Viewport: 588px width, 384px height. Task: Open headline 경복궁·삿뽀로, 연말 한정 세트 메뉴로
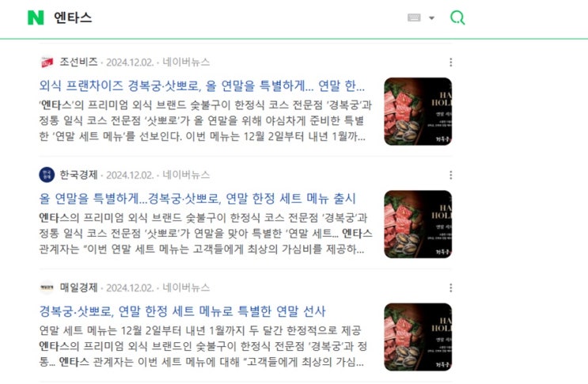click(183, 311)
